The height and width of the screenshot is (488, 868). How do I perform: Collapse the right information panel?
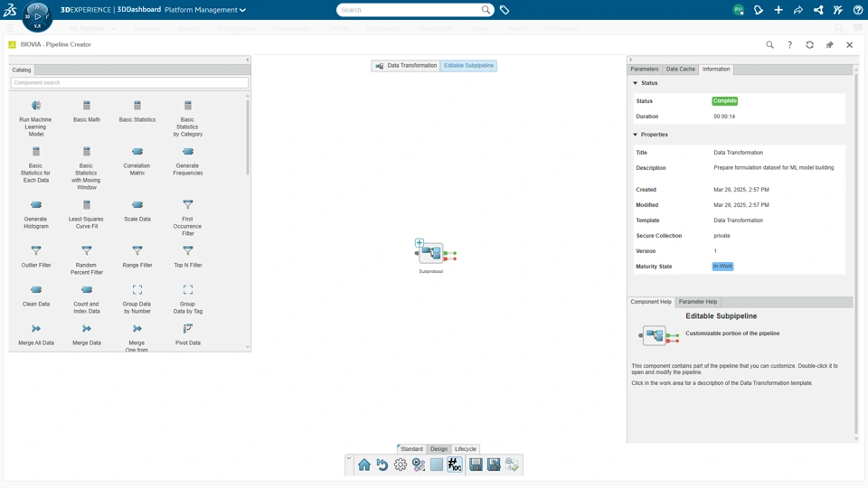[x=630, y=60]
